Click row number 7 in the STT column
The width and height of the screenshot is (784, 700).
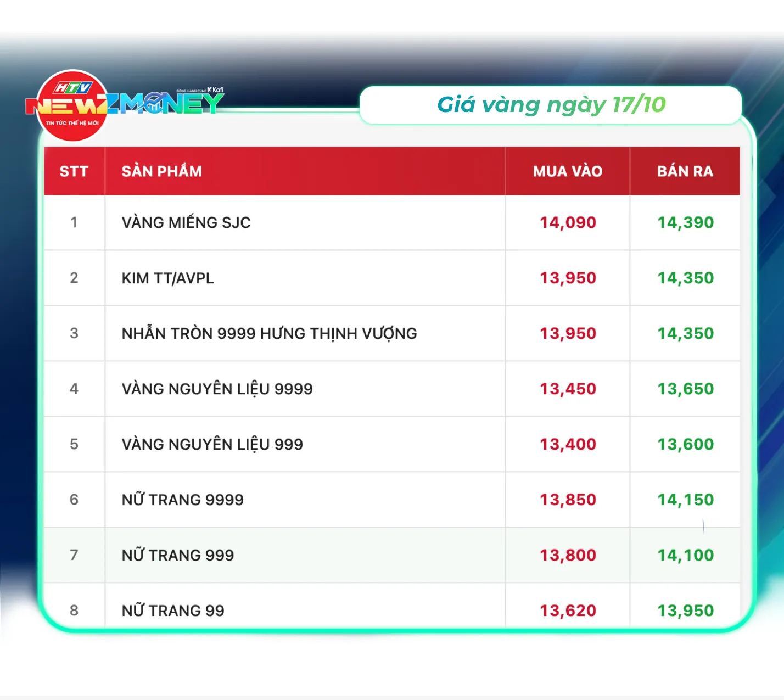coord(74,555)
